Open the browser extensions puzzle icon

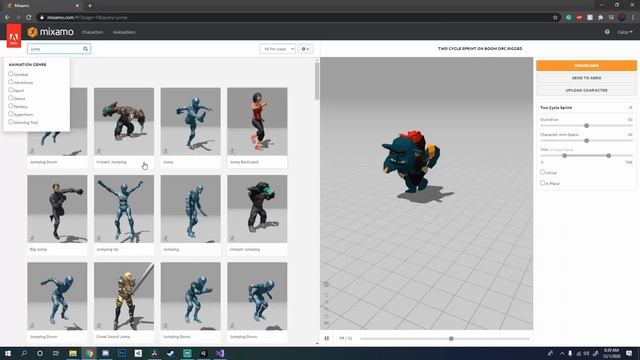(x=600, y=18)
